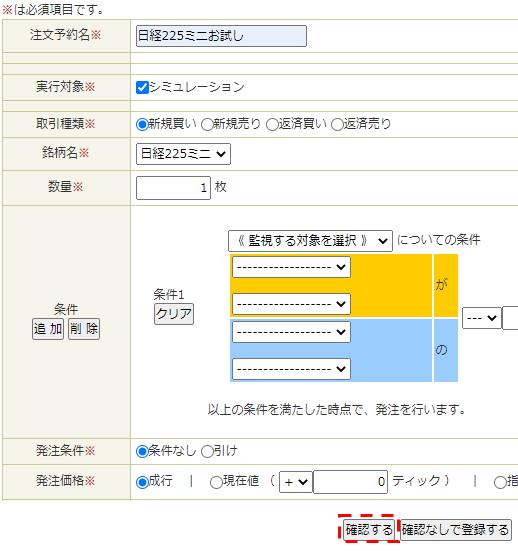The height and width of the screenshot is (551, 518).
Task: Open the second dropdown in the yellow area
Action: pos(291,304)
